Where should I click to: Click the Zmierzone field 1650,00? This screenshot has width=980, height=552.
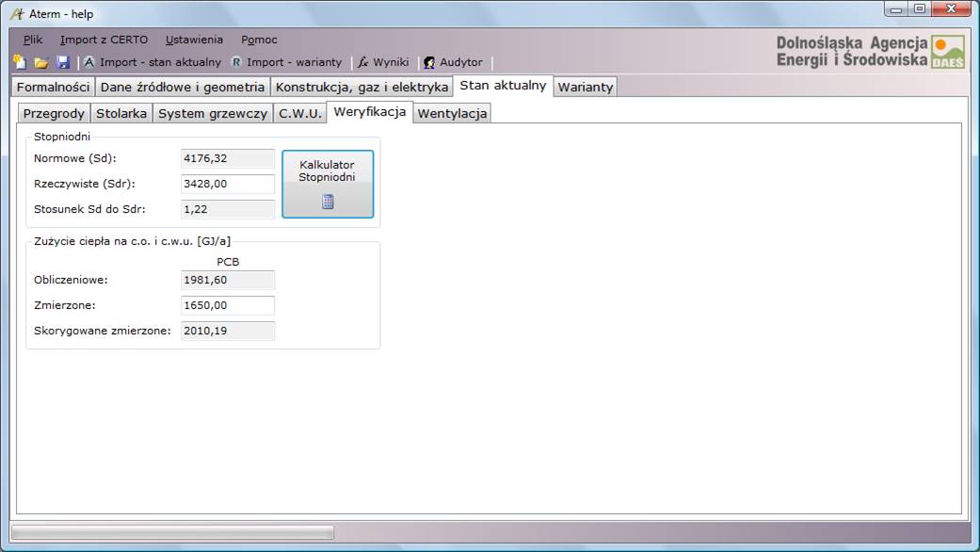tap(228, 305)
